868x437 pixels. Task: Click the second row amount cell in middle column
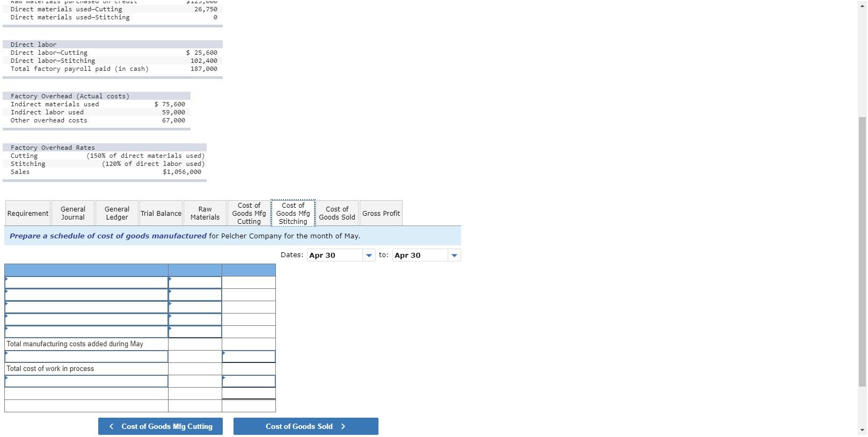click(x=195, y=295)
